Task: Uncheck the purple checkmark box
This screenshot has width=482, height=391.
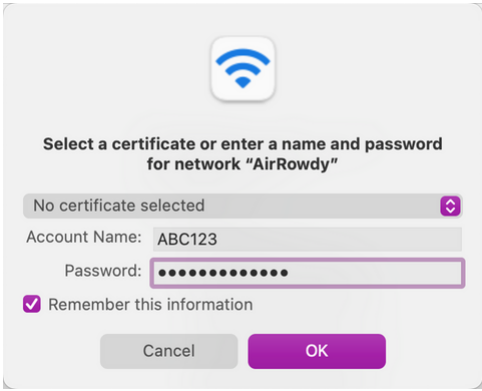Action: point(32,304)
